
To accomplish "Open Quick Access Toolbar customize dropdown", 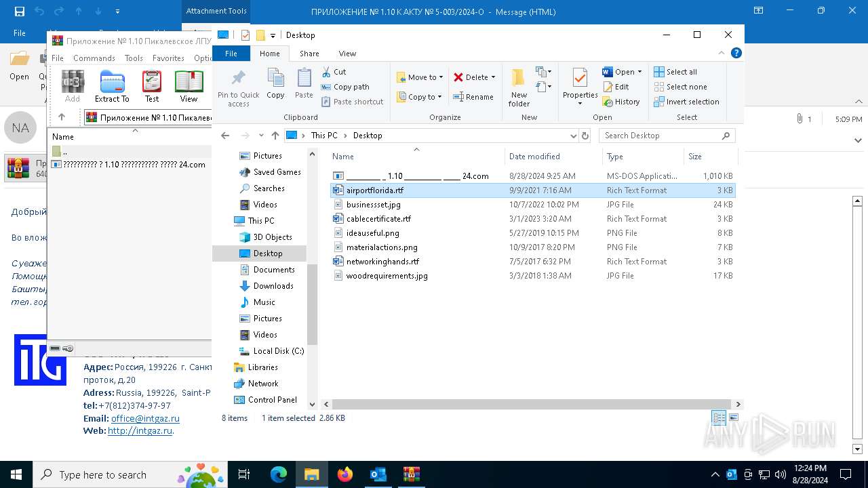I will coord(273,35).
